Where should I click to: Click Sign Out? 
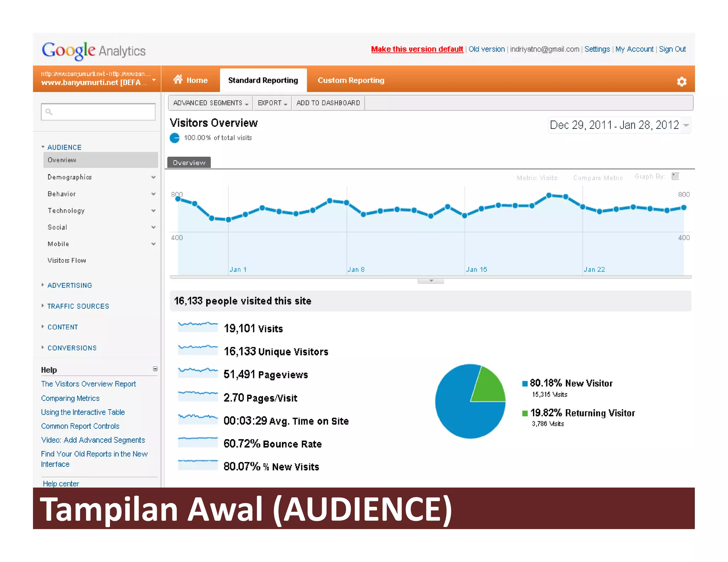pos(672,49)
